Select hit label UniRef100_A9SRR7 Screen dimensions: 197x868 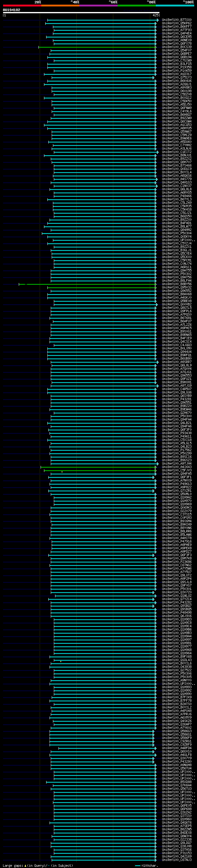point(176,362)
